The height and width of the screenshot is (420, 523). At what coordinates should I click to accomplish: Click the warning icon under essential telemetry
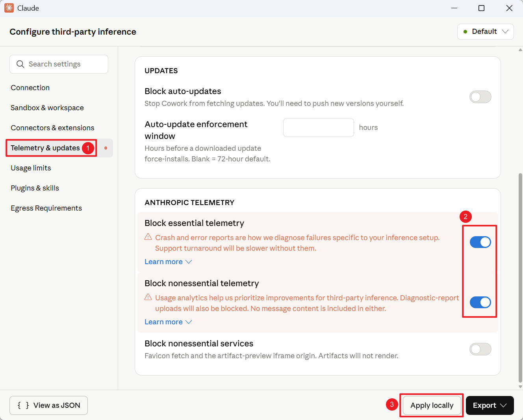coord(148,237)
